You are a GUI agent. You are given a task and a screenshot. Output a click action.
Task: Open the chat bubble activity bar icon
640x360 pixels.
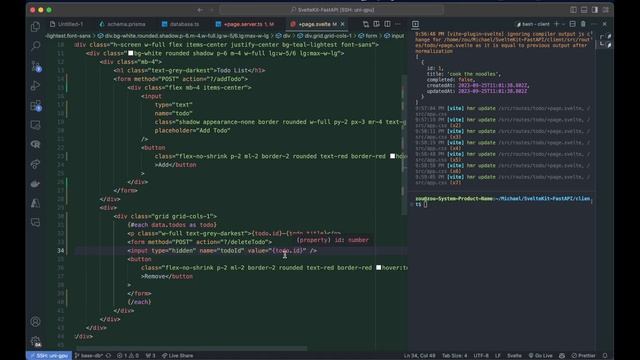(36, 223)
